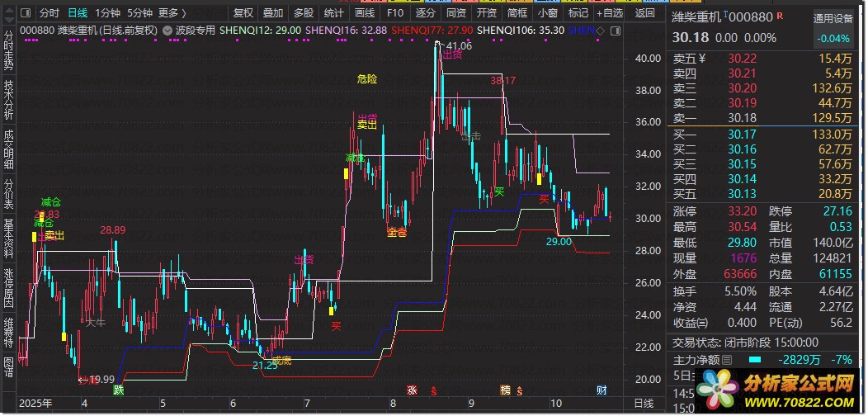Screen dimensions: 868x416
Task: Click the 同资 toolbar button
Action: pyautogui.click(x=455, y=12)
